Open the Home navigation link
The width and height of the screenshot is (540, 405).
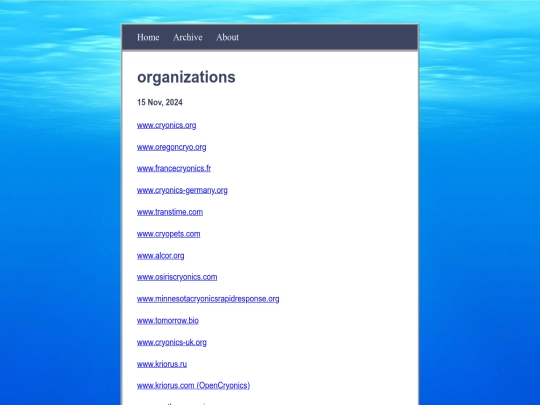[148, 37]
